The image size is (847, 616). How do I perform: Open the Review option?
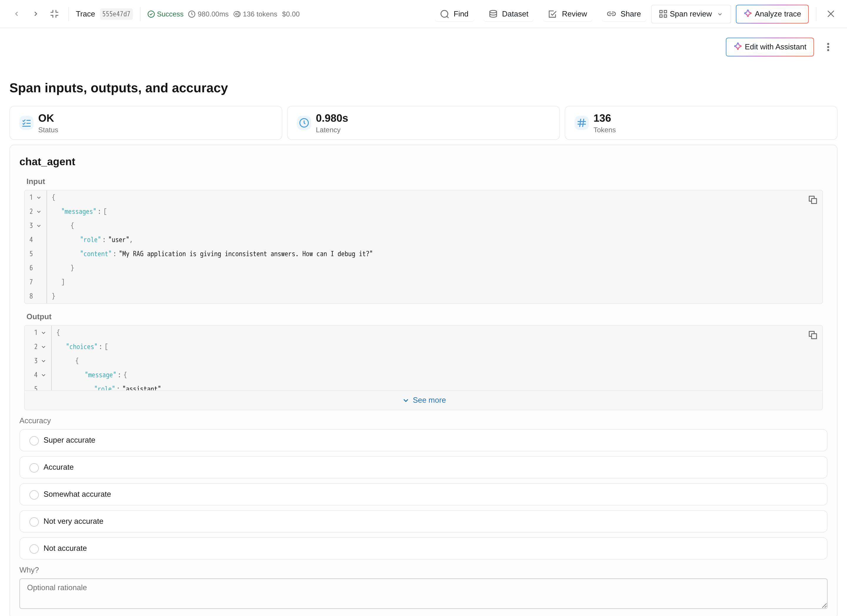pos(568,14)
